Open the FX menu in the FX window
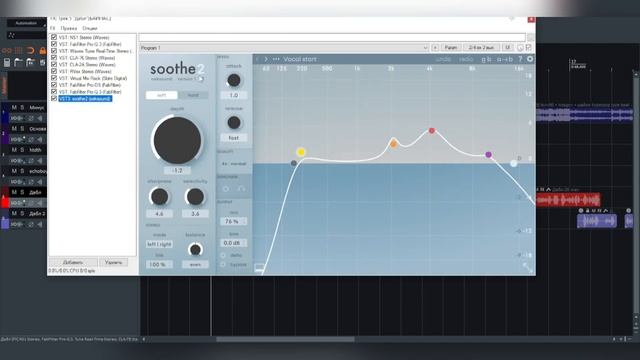 (x=53, y=29)
